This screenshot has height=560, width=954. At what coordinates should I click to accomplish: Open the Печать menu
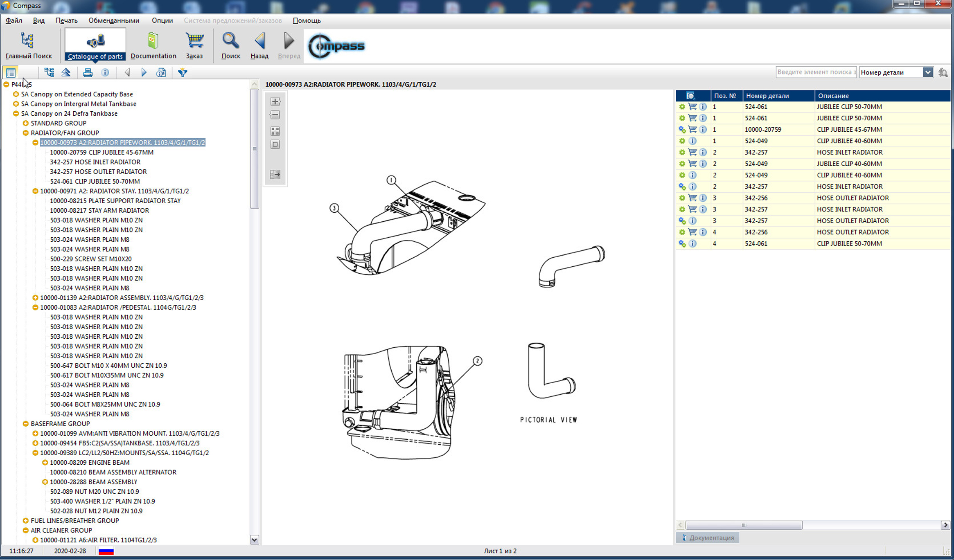tap(66, 20)
